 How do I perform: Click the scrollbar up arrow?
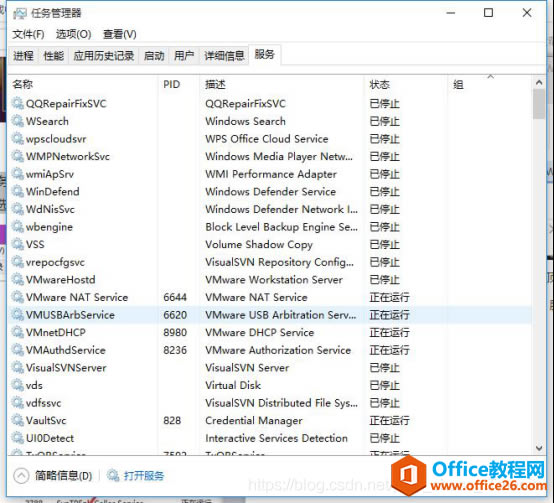(539, 83)
